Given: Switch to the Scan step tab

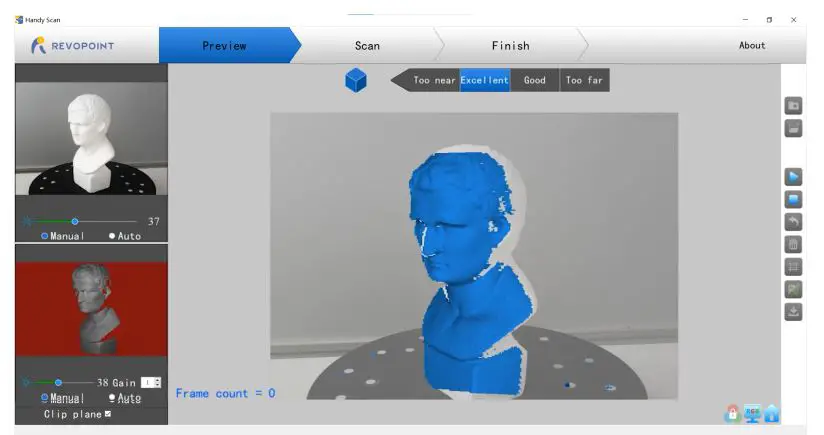Looking at the screenshot, I should click(x=367, y=46).
